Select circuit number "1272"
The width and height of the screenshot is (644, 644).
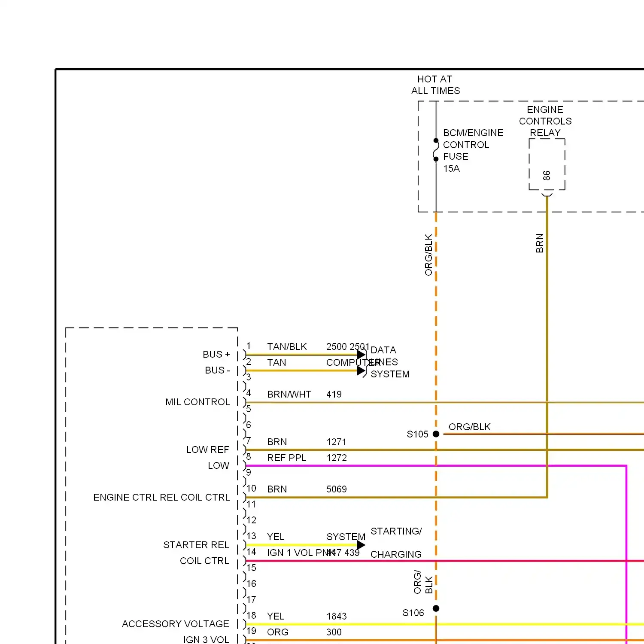tap(337, 458)
